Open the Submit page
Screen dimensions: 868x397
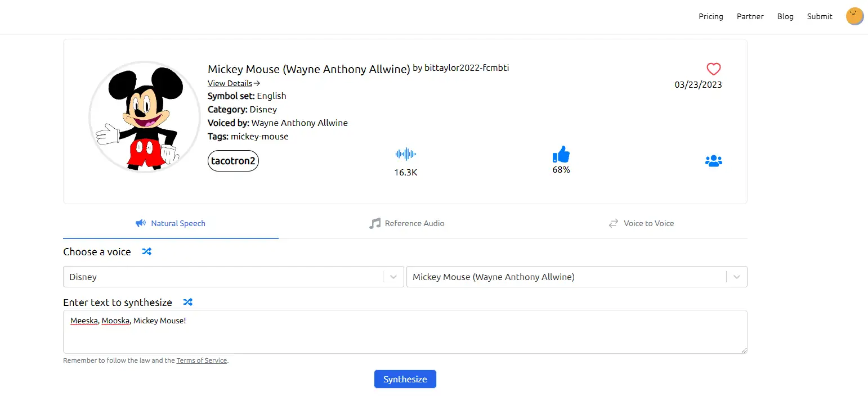click(820, 16)
